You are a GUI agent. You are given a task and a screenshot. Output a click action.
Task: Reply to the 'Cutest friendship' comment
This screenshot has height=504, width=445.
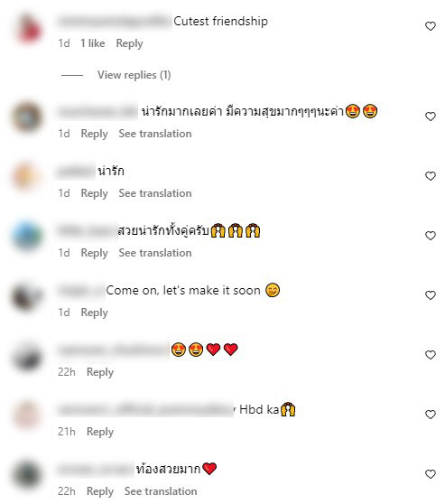pyautogui.click(x=129, y=43)
